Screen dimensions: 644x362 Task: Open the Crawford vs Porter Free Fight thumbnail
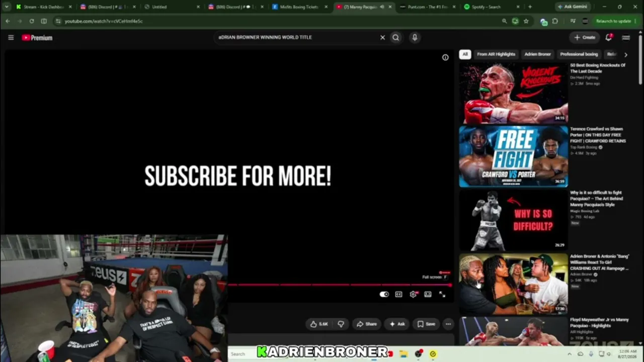coord(513,156)
